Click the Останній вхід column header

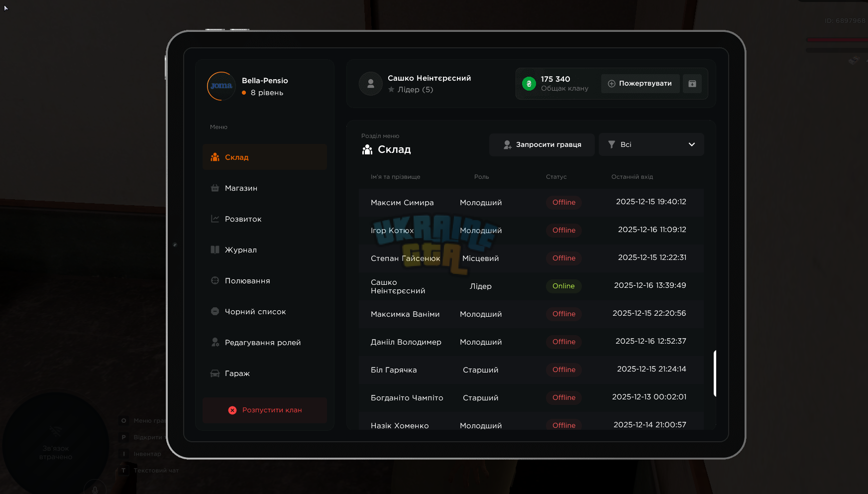[632, 177]
